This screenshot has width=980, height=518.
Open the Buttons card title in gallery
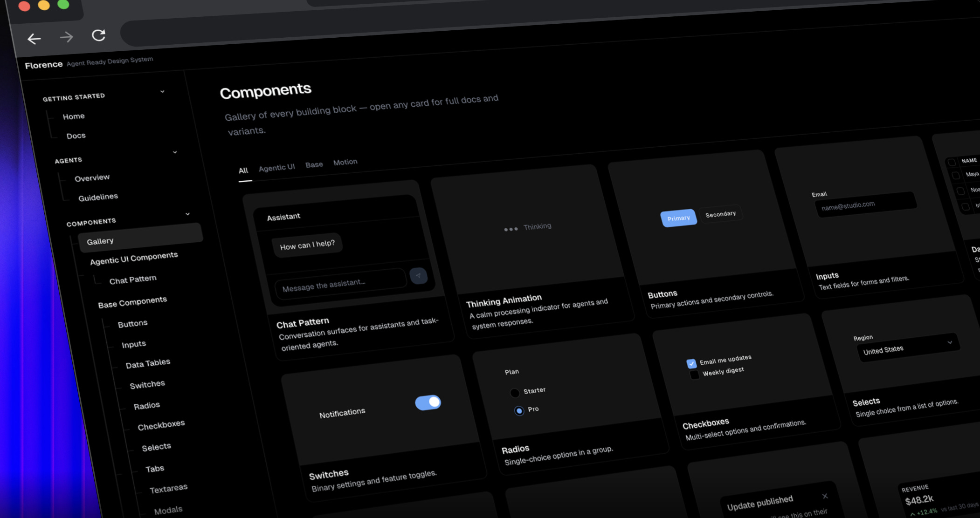(663, 294)
